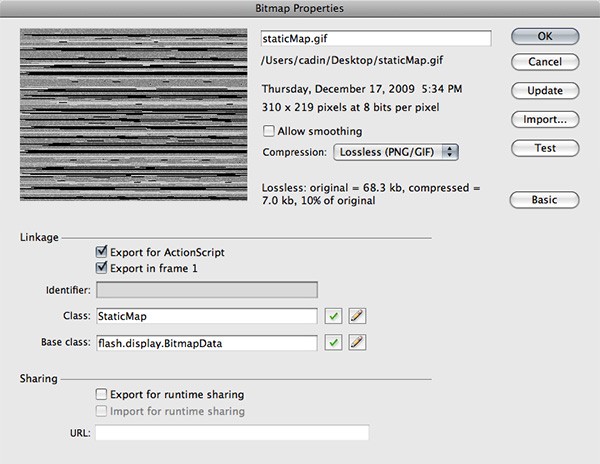Click the bitmap preview thumbnail
The width and height of the screenshot is (600, 464).
tap(130, 114)
